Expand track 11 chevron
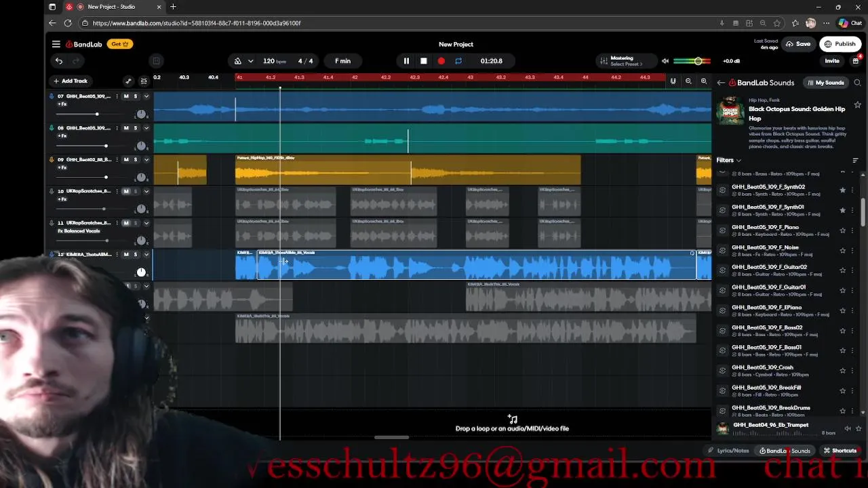The width and height of the screenshot is (868, 488). tap(146, 223)
